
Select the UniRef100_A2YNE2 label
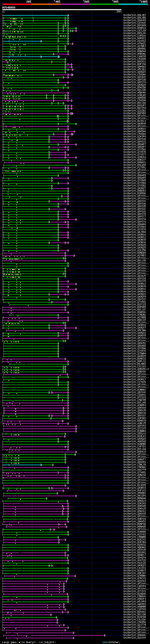tap(135, 46)
